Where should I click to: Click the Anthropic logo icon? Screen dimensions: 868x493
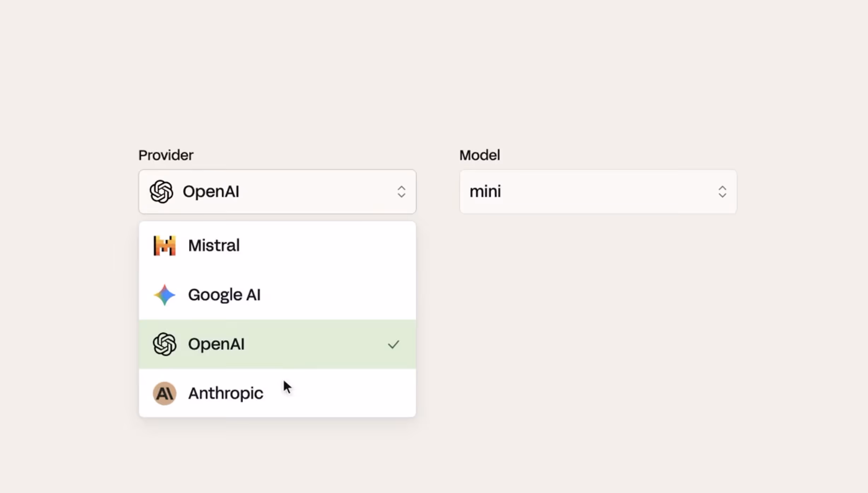pyautogui.click(x=165, y=393)
